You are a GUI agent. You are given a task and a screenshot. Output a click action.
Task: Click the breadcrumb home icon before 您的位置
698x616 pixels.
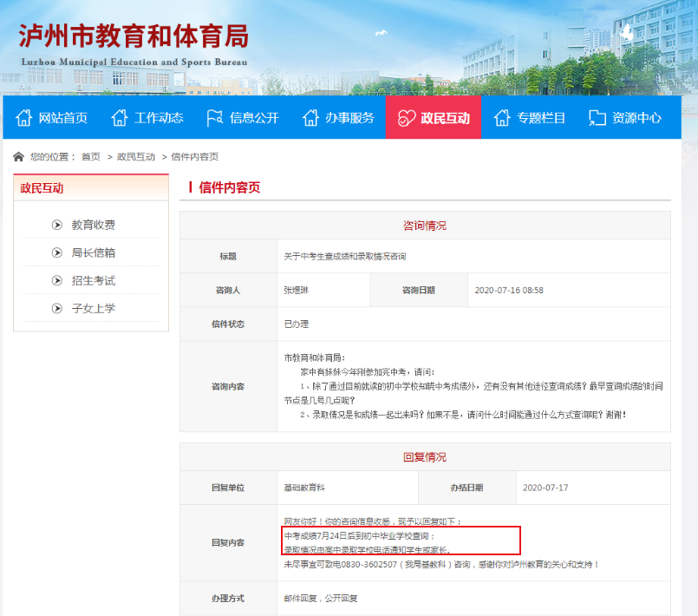click(18, 157)
